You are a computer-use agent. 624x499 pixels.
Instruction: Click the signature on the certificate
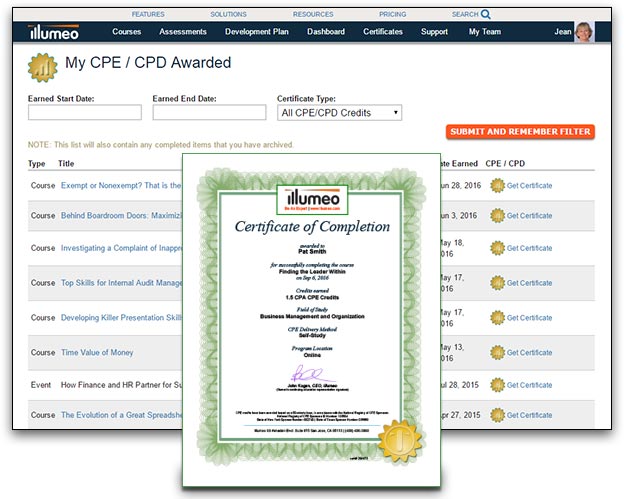click(x=312, y=374)
